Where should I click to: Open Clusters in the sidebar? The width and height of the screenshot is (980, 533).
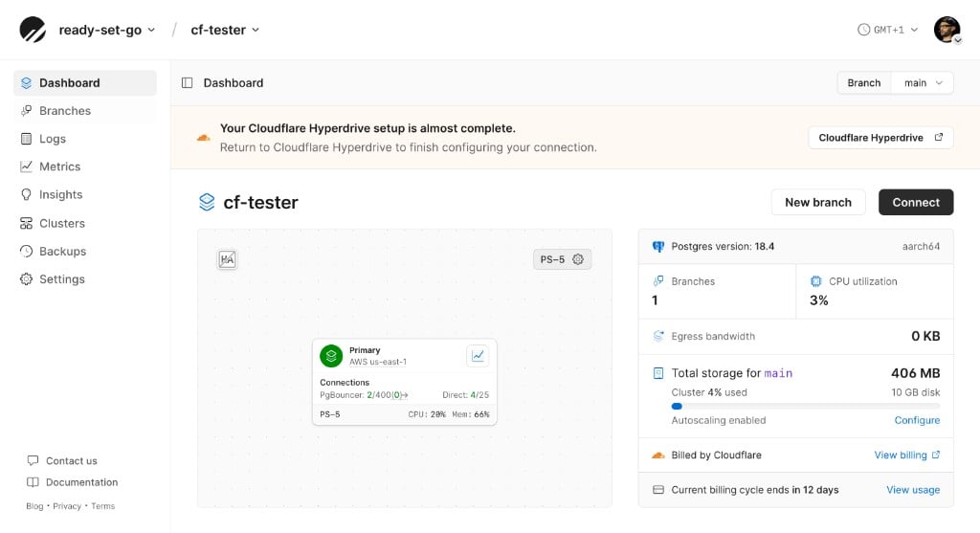(85, 223)
